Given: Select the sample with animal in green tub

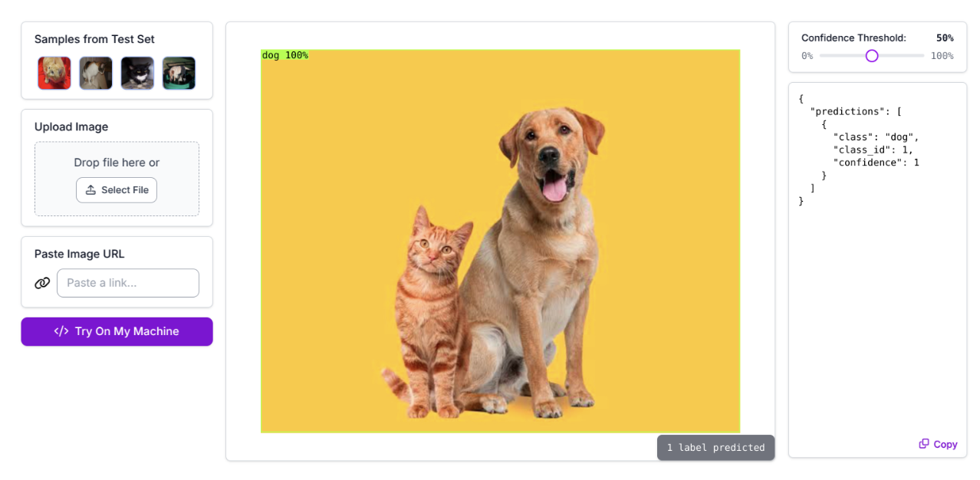Looking at the screenshot, I should point(179,73).
